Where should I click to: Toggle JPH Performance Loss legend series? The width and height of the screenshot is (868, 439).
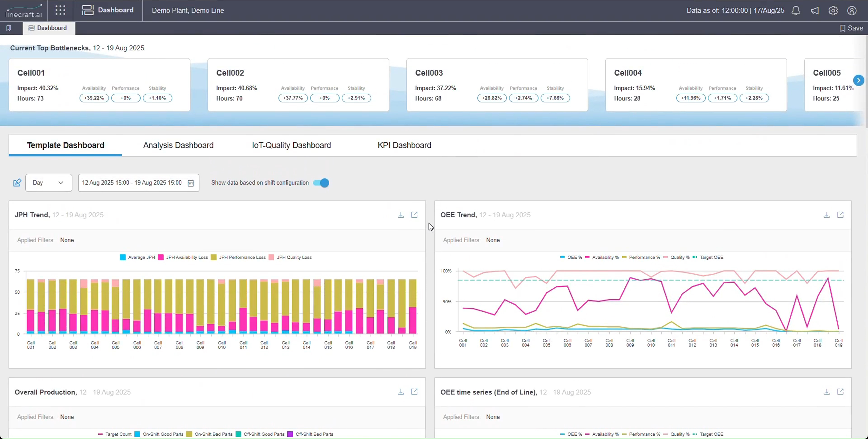point(238,257)
